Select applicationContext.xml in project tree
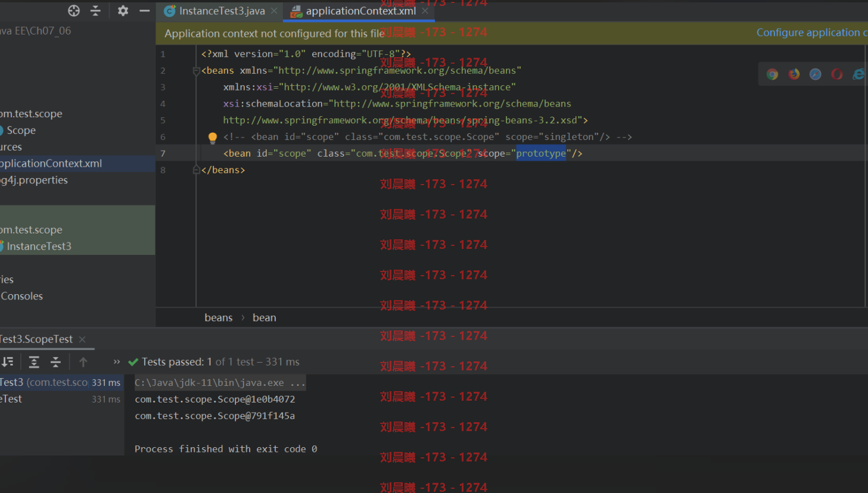Viewport: 868px width, 493px height. (x=51, y=164)
